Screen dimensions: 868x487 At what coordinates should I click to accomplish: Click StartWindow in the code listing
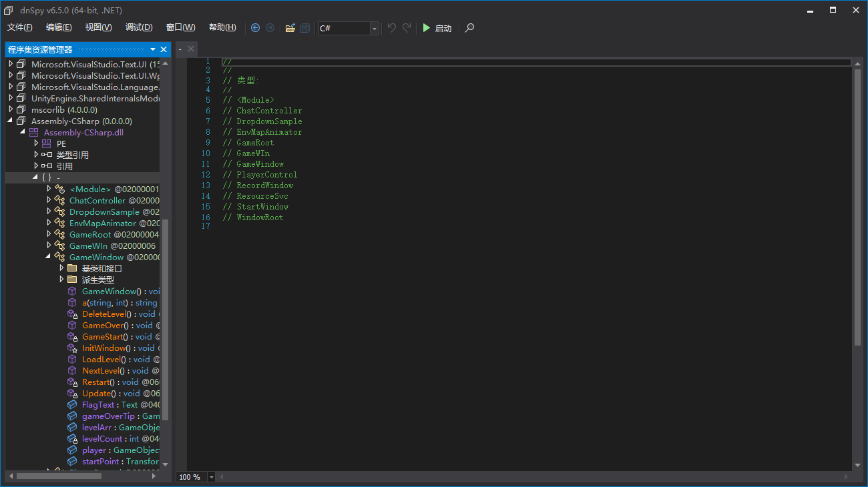262,207
